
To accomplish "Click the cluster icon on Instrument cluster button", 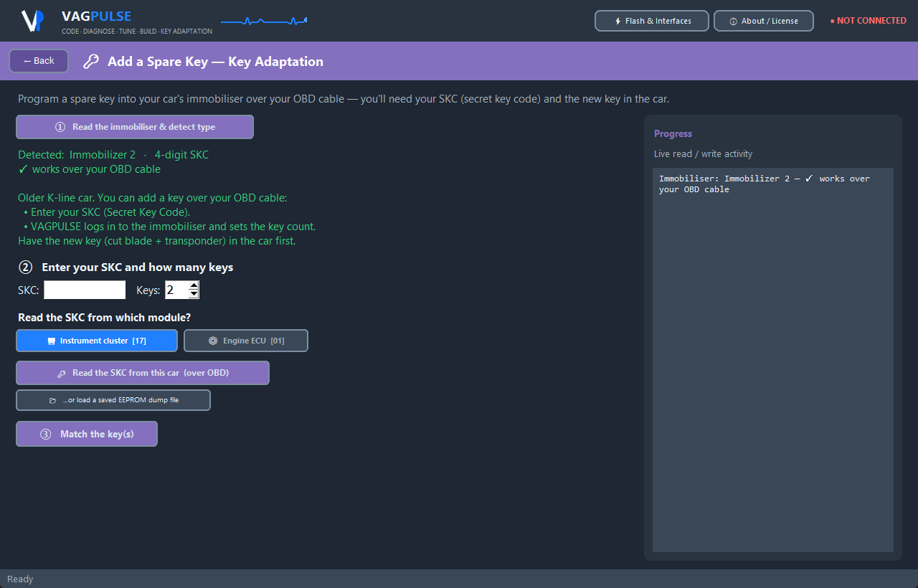I will pyautogui.click(x=52, y=341).
